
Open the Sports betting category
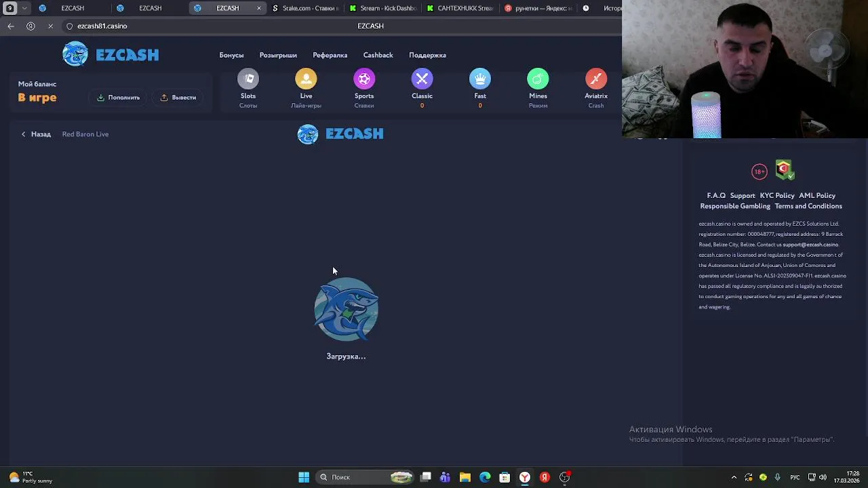click(364, 89)
